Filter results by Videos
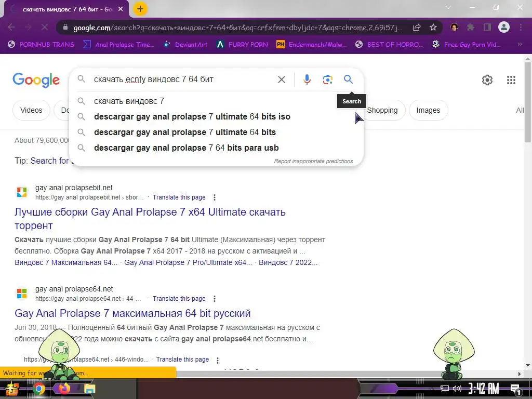The image size is (532, 399). point(31,110)
